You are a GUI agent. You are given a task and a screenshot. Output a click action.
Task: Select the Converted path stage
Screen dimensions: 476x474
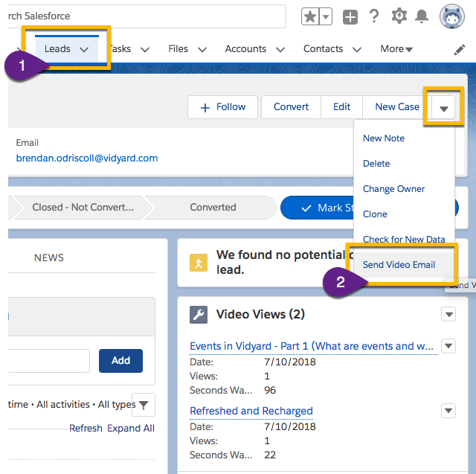[x=213, y=207]
